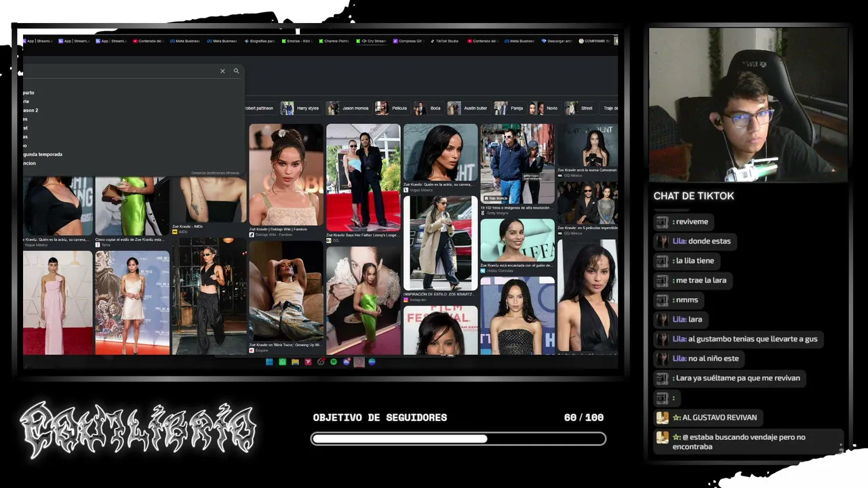Open the '5 películas imperdibles' image result
The width and height of the screenshot is (868, 488).
(587, 203)
